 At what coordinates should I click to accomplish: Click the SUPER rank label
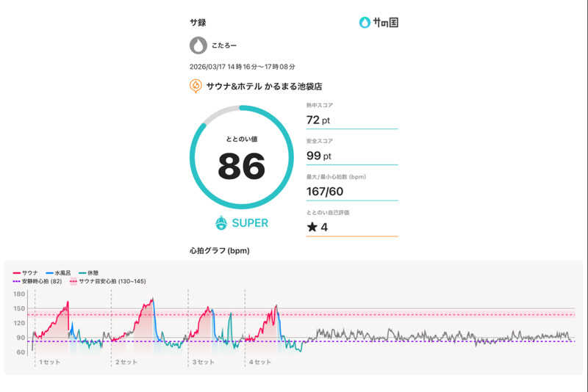tap(250, 223)
